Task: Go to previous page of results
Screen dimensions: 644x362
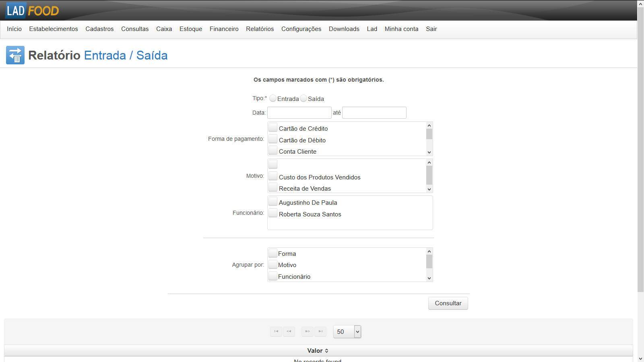Action: pos(289,331)
